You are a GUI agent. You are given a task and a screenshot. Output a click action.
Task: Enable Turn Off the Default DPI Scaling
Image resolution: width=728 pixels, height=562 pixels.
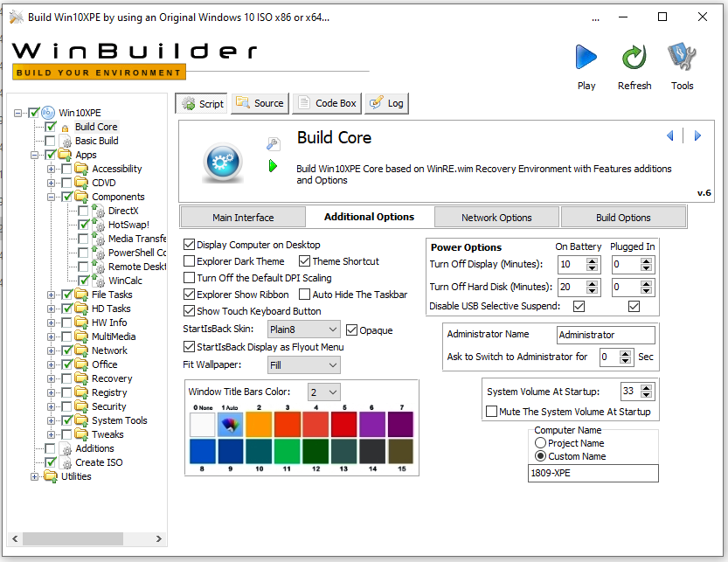(x=189, y=278)
